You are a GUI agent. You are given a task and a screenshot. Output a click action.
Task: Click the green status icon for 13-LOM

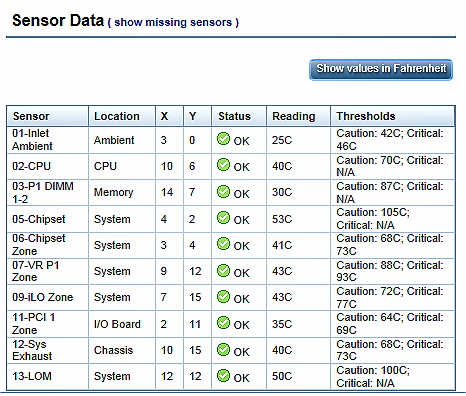(x=223, y=376)
